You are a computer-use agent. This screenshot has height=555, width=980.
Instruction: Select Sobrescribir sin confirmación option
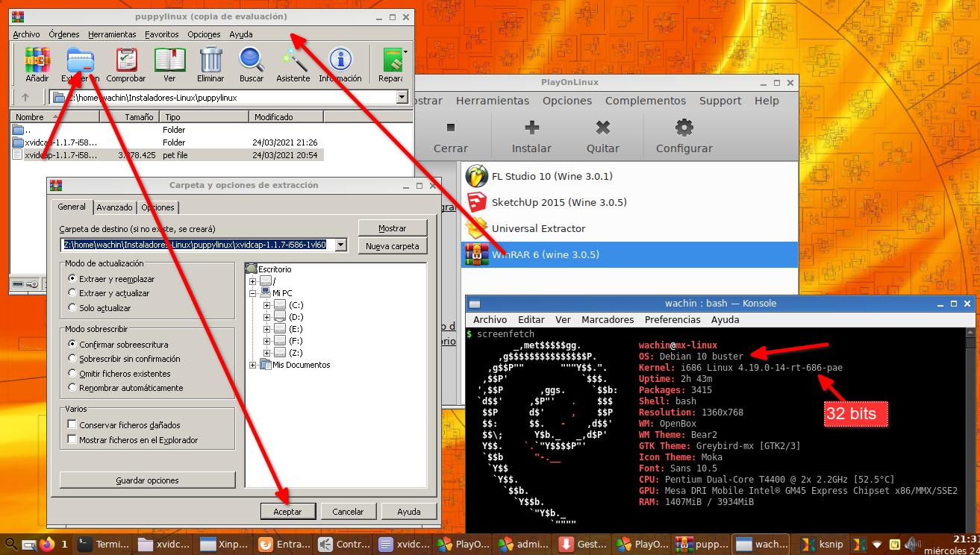pos(72,359)
